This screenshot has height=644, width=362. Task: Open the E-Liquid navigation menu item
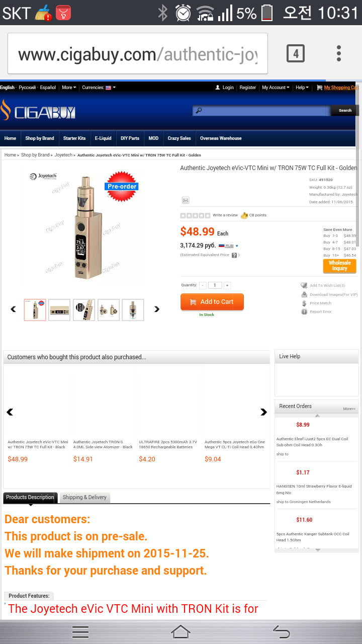click(x=103, y=138)
